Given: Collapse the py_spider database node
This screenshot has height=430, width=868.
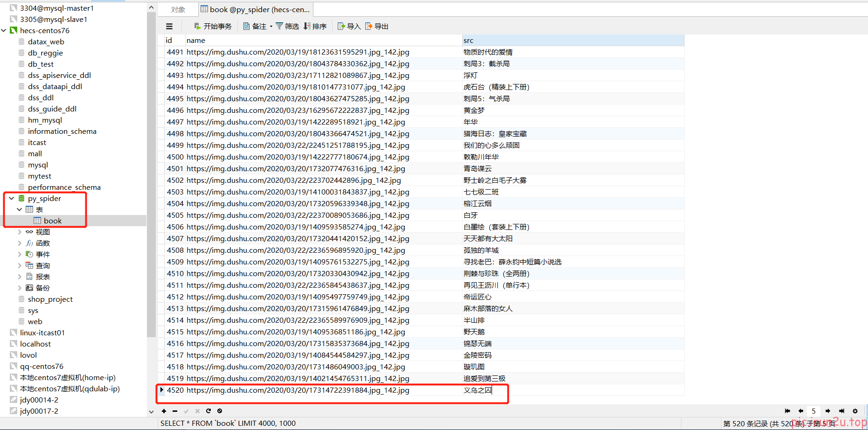Looking at the screenshot, I should (x=12, y=198).
